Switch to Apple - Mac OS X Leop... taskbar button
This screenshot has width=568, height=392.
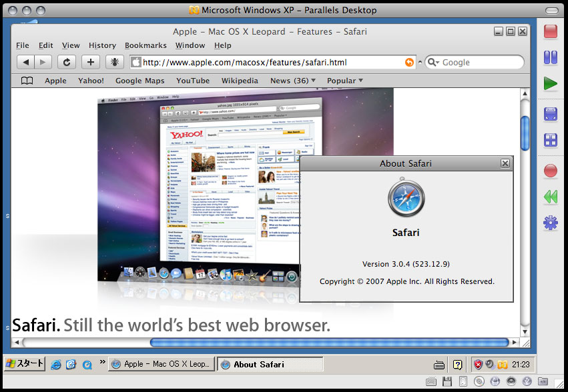[162, 364]
